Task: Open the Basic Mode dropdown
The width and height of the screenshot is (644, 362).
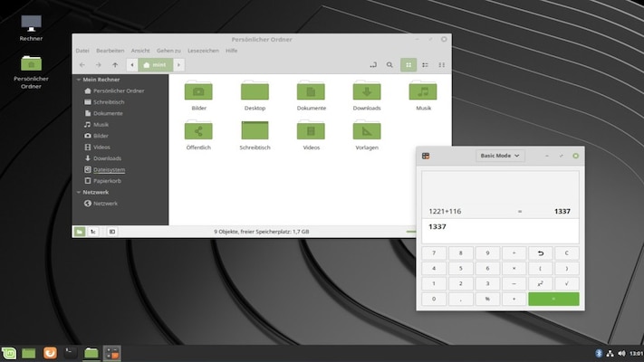Action: click(x=500, y=156)
